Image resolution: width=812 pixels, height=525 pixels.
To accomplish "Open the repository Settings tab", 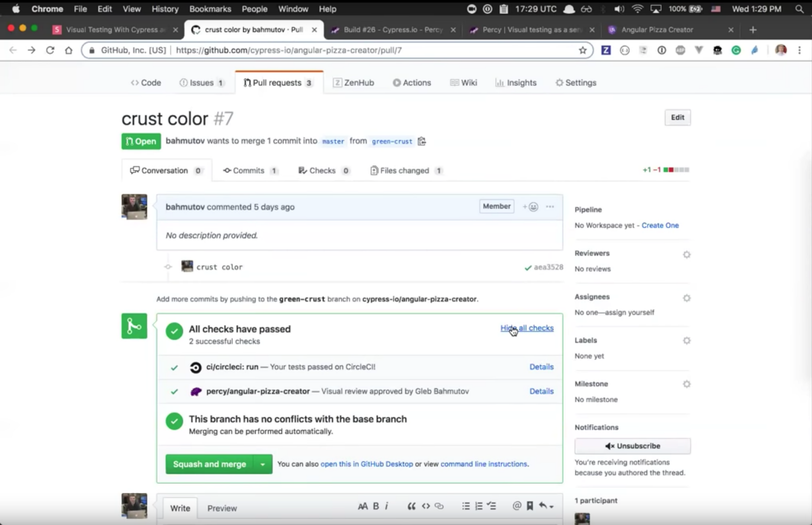I will coord(576,83).
